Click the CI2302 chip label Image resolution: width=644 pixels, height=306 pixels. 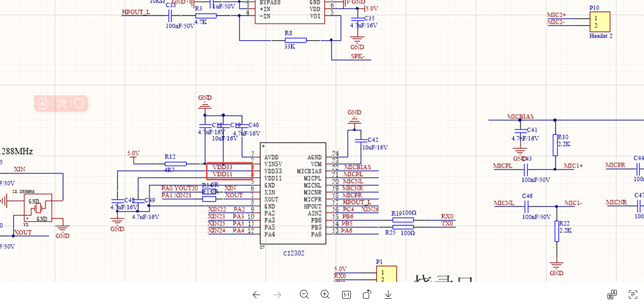click(x=294, y=253)
